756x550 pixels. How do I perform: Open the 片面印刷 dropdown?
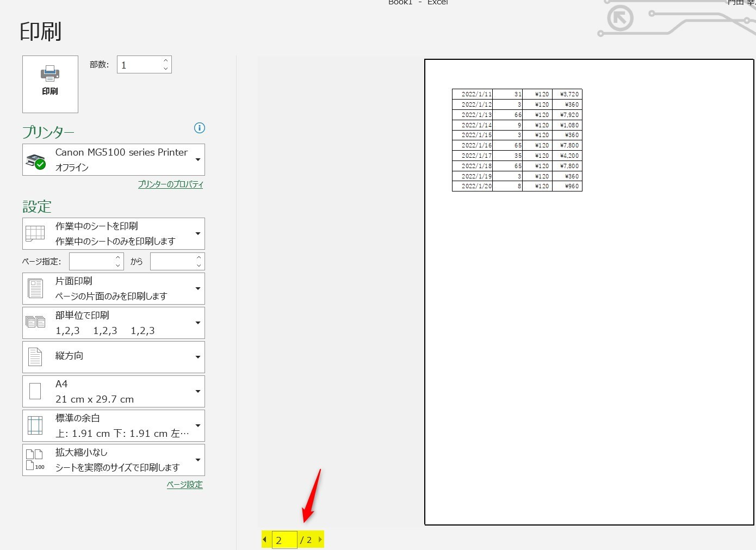[x=114, y=288]
